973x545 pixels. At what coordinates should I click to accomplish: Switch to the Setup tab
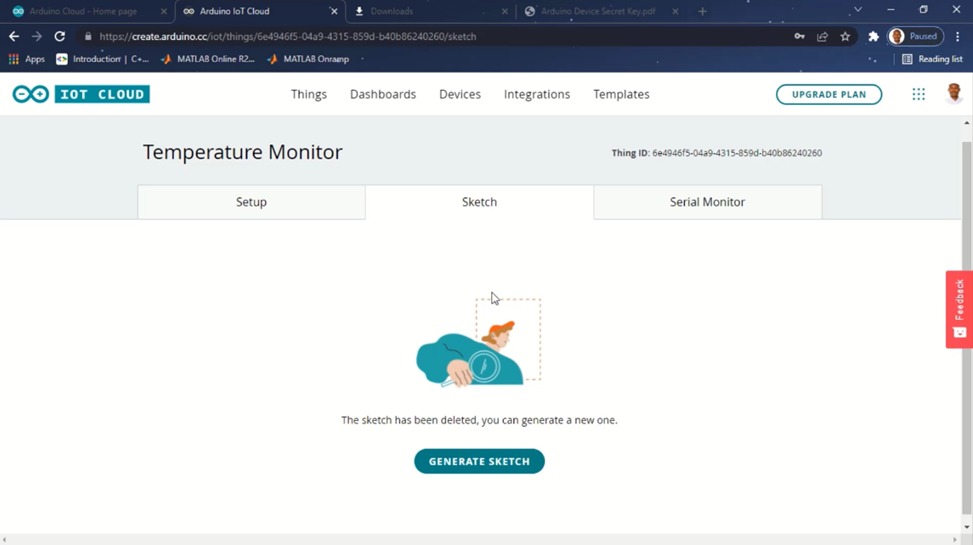251,202
